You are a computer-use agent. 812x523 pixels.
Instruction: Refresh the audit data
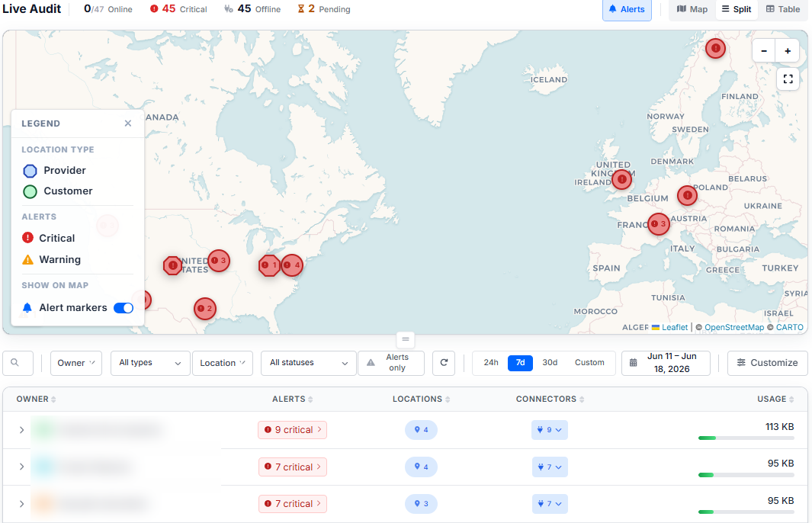444,363
